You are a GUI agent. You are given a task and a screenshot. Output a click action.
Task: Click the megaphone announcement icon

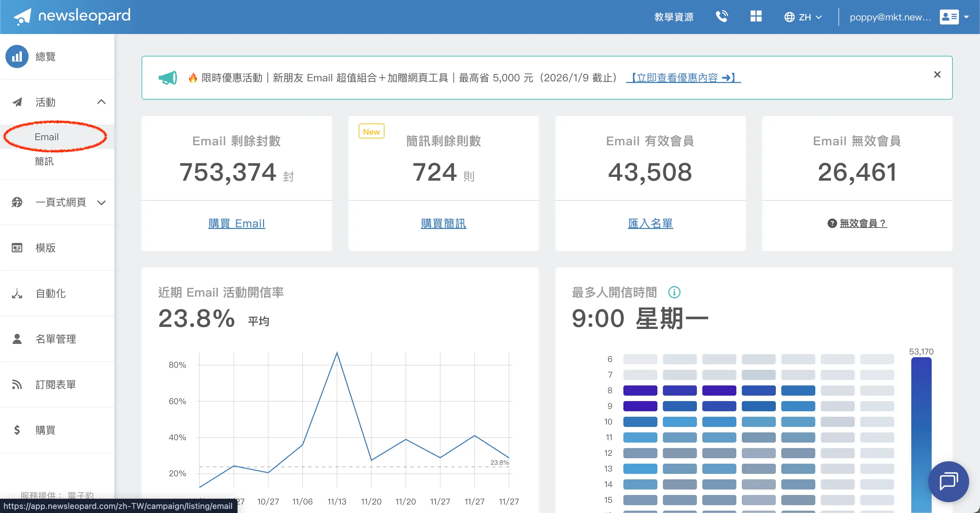tap(168, 78)
